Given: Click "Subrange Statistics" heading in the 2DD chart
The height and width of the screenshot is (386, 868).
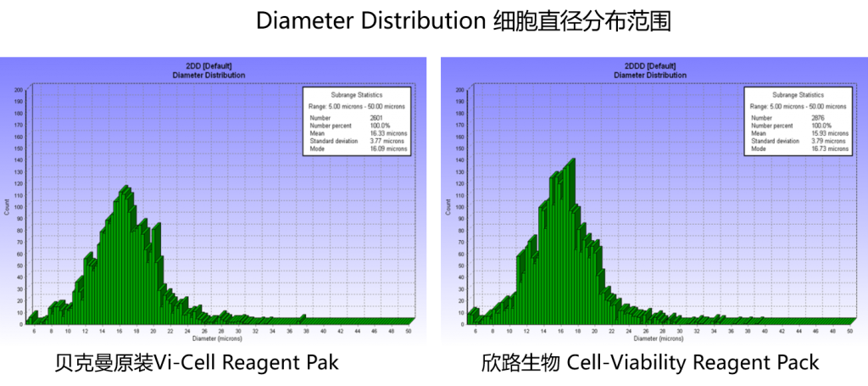Looking at the screenshot, I should [x=357, y=95].
